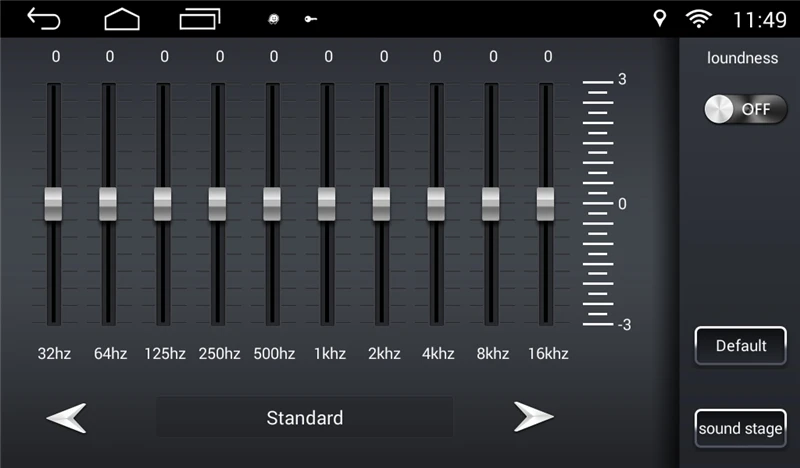Click the 0 mark on the scale
Screen dimensions: 800x468
pos(622,204)
